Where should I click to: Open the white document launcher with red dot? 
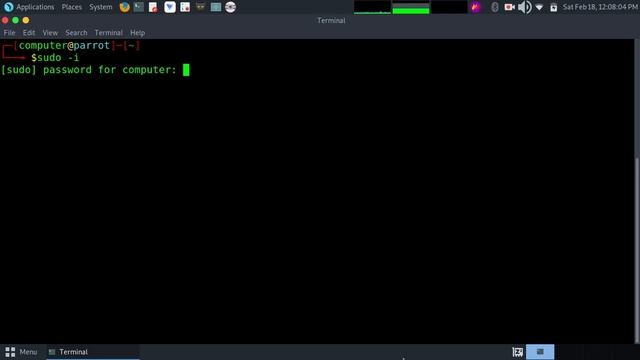185,7
